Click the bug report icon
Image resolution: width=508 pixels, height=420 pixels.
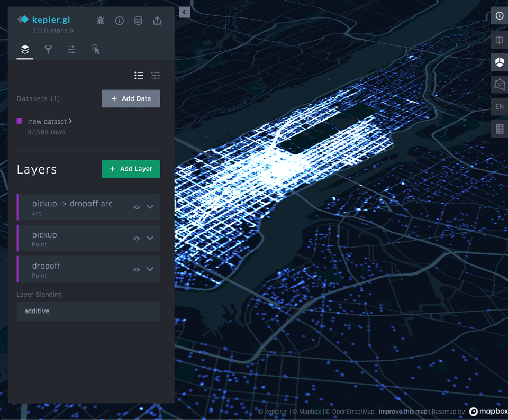[101, 21]
